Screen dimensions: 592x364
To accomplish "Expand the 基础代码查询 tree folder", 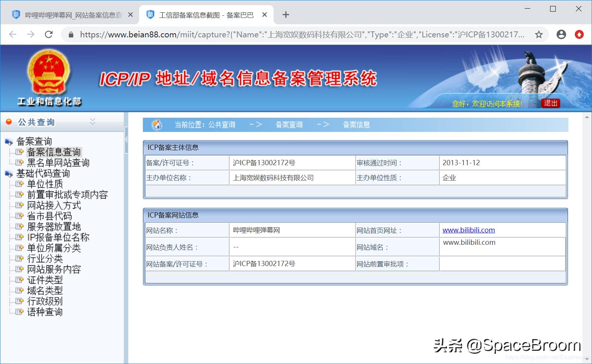I will pos(43,173).
